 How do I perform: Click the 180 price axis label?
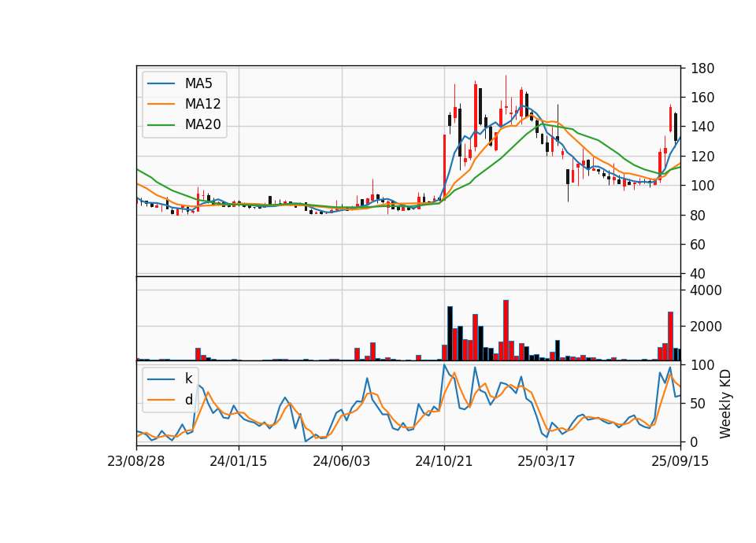pos(702,68)
